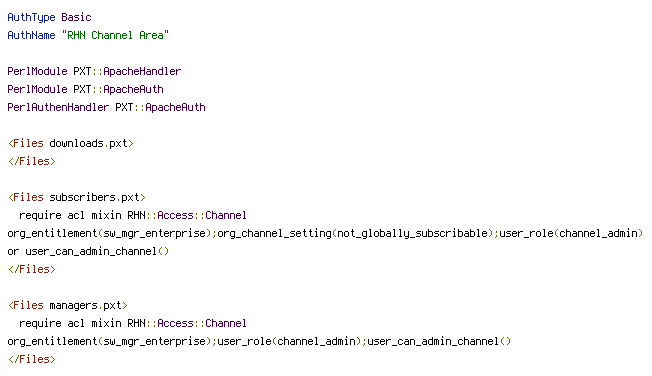Click PXT::ApacheHandler module name

tap(127, 72)
